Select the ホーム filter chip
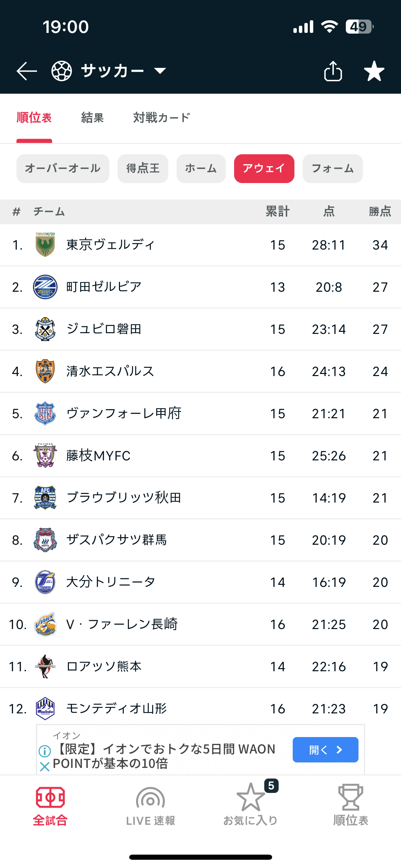The width and height of the screenshot is (401, 868). [x=201, y=169]
